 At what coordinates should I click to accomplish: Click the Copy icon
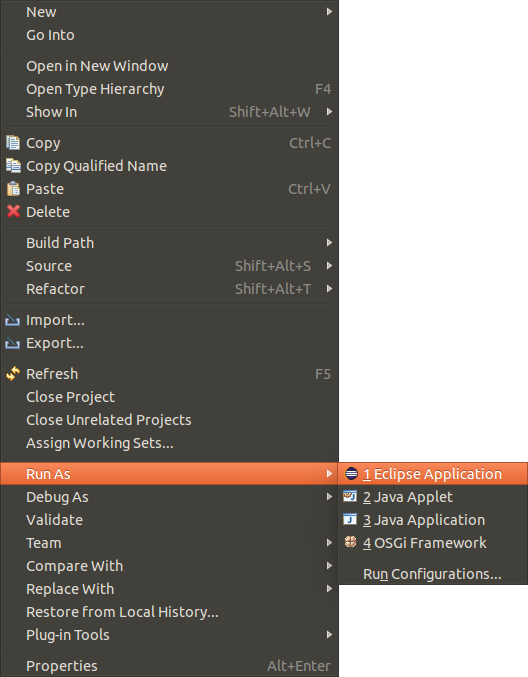(x=13, y=142)
